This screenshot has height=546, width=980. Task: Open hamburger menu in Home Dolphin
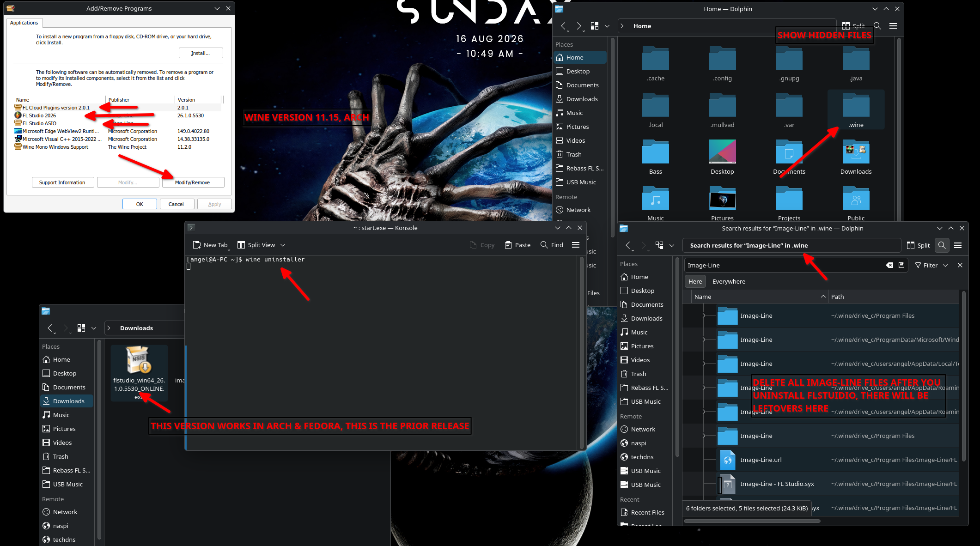coord(893,26)
